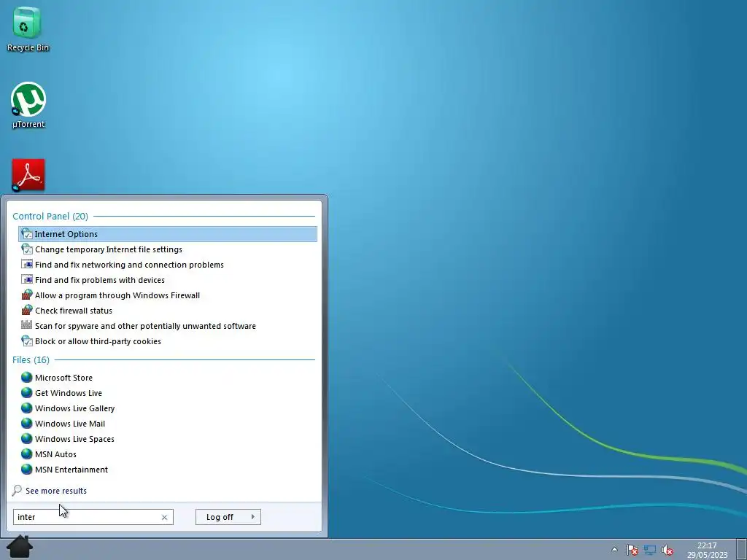Click the Internet Options result icon
The image size is (747, 560).
click(27, 234)
